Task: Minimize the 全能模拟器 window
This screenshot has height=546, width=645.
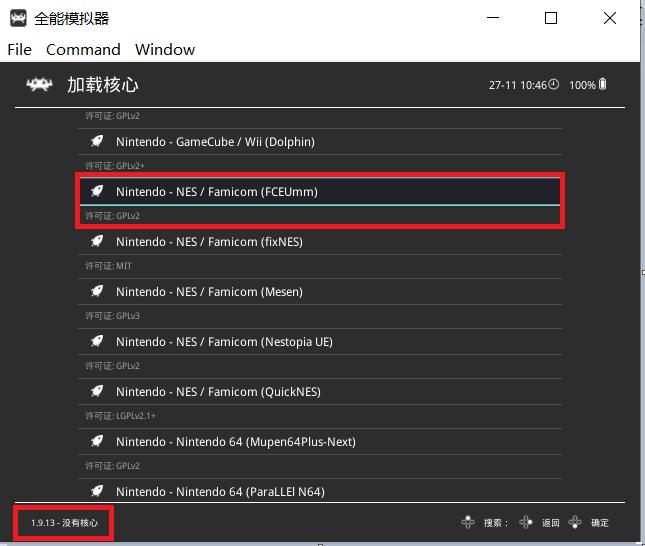Action: click(493, 18)
